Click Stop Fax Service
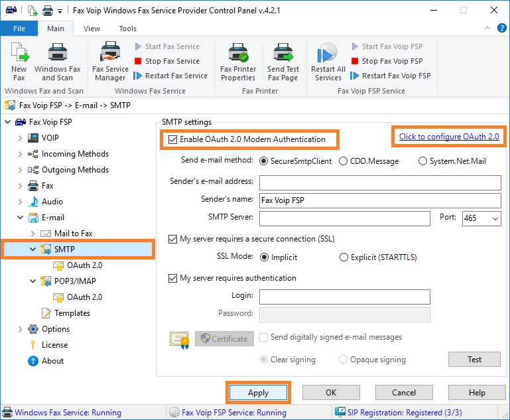Image resolution: width=510 pixels, height=420 pixels. coord(167,61)
